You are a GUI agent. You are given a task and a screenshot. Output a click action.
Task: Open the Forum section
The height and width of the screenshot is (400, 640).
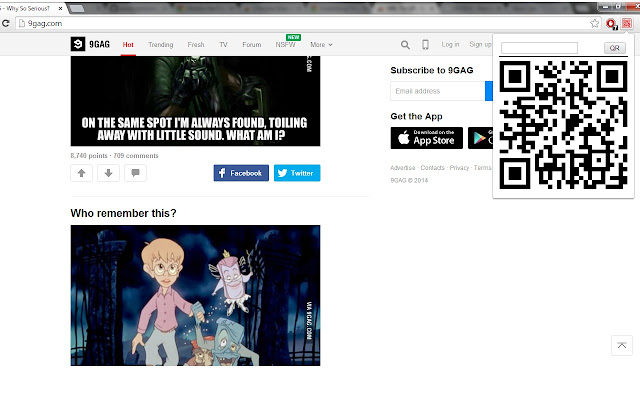[252, 44]
